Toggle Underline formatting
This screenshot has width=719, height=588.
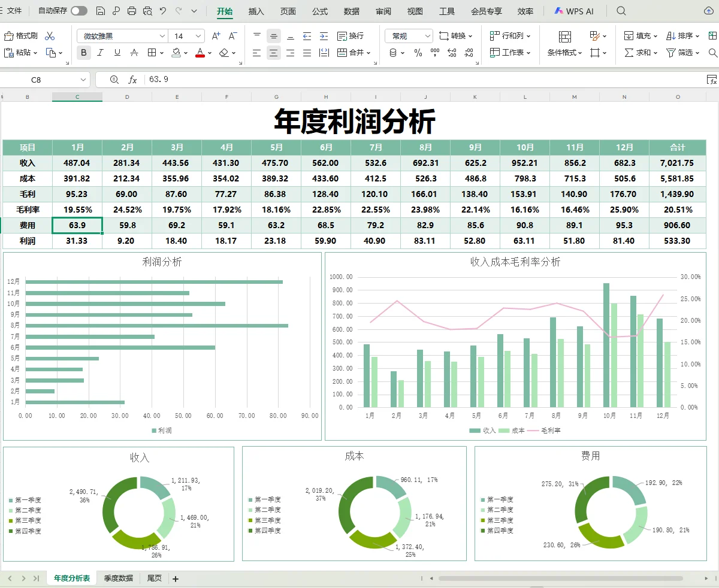[x=117, y=53]
